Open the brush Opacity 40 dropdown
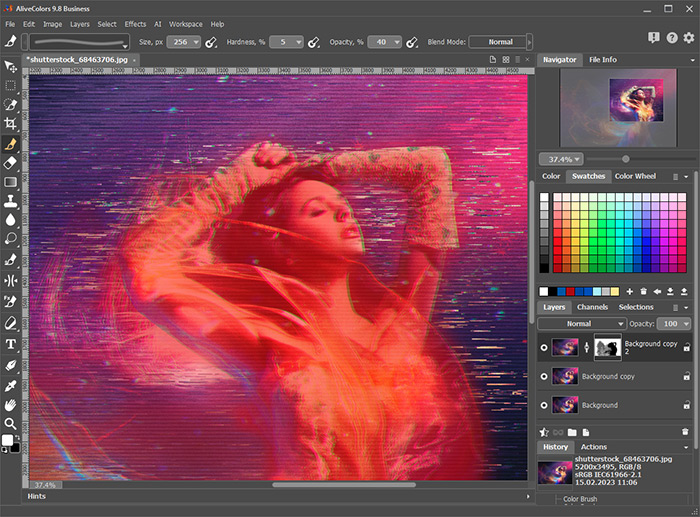This screenshot has height=517, width=700. tap(397, 42)
